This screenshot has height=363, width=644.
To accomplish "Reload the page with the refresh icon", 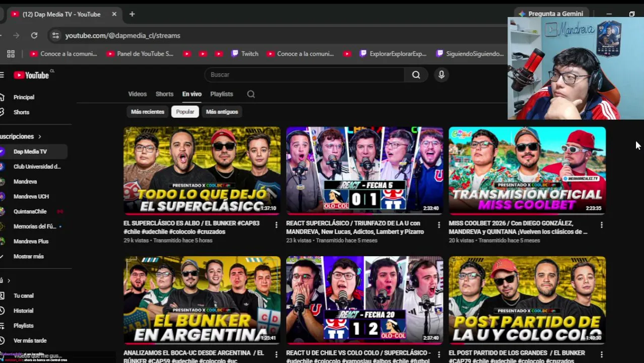I will tap(34, 35).
